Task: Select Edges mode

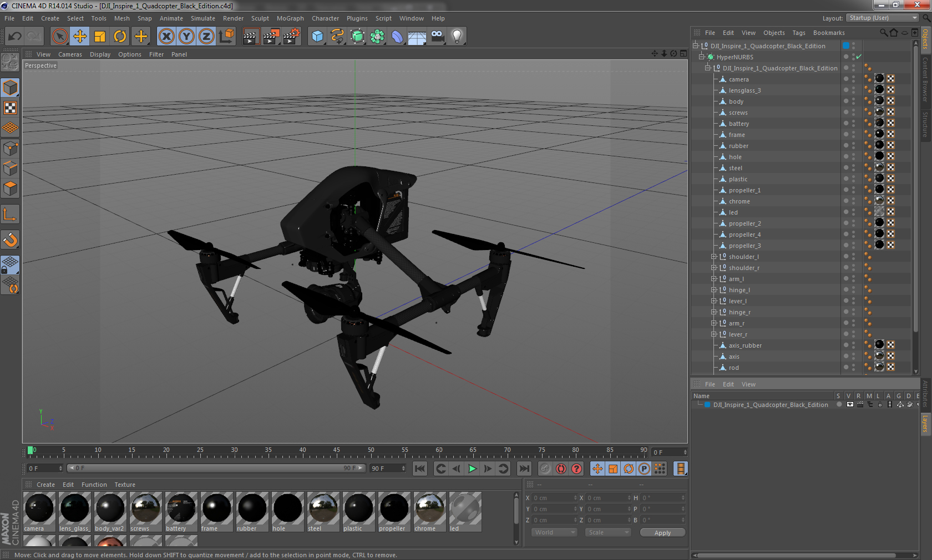Action: tap(11, 169)
